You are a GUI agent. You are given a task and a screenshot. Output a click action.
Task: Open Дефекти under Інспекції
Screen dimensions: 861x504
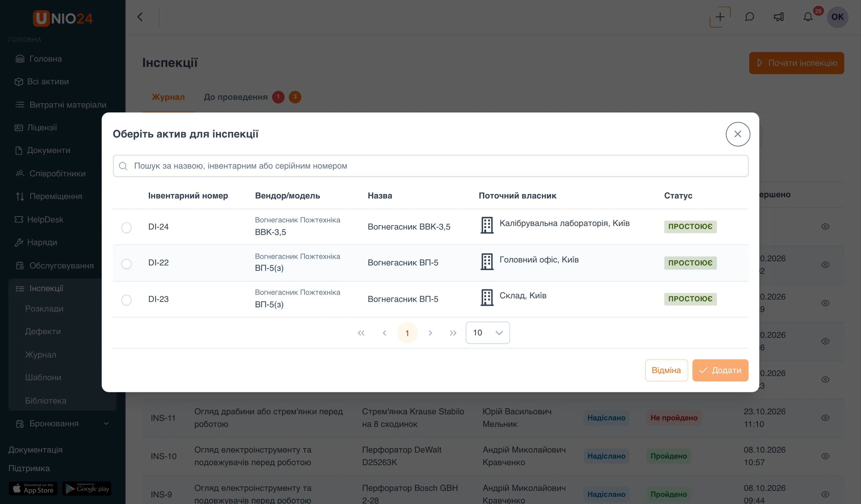43,332
